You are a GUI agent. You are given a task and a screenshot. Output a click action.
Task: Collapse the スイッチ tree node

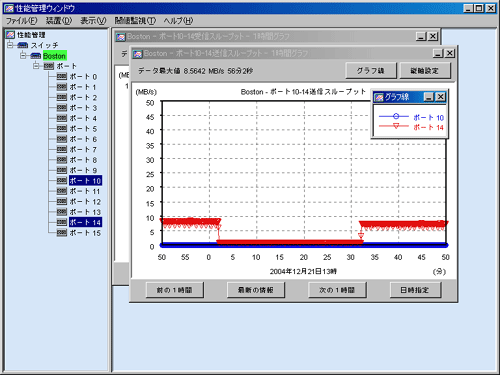(10, 45)
